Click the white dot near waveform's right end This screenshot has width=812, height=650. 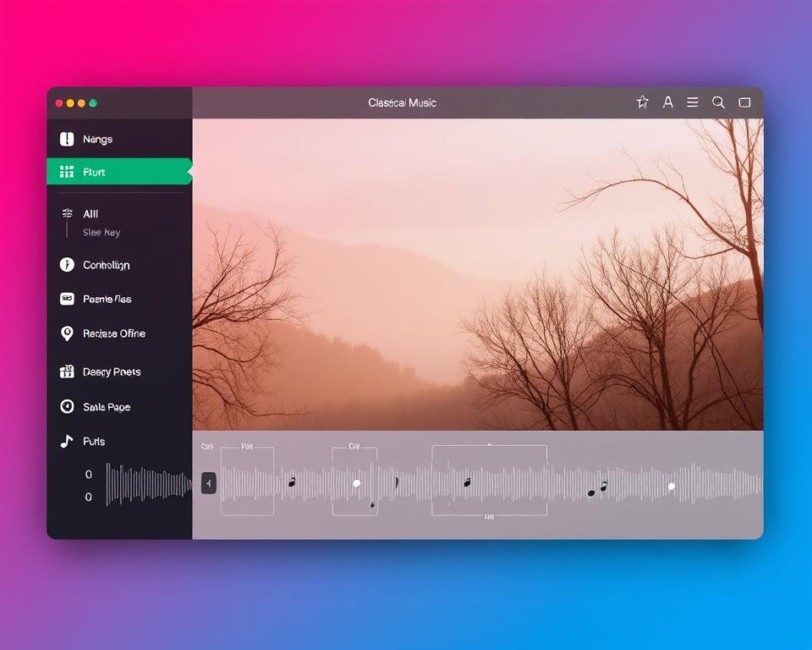(672, 487)
